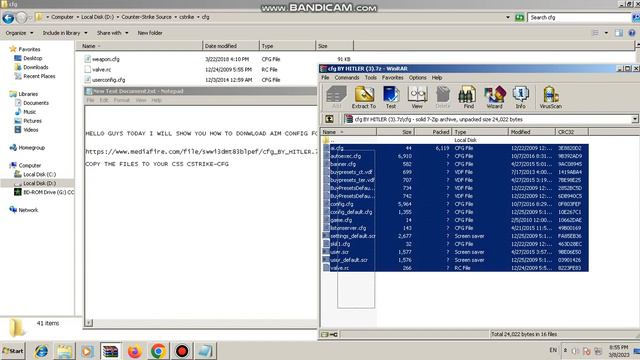The height and width of the screenshot is (360, 640).
Task: Open Documents library
Action: coord(36,103)
